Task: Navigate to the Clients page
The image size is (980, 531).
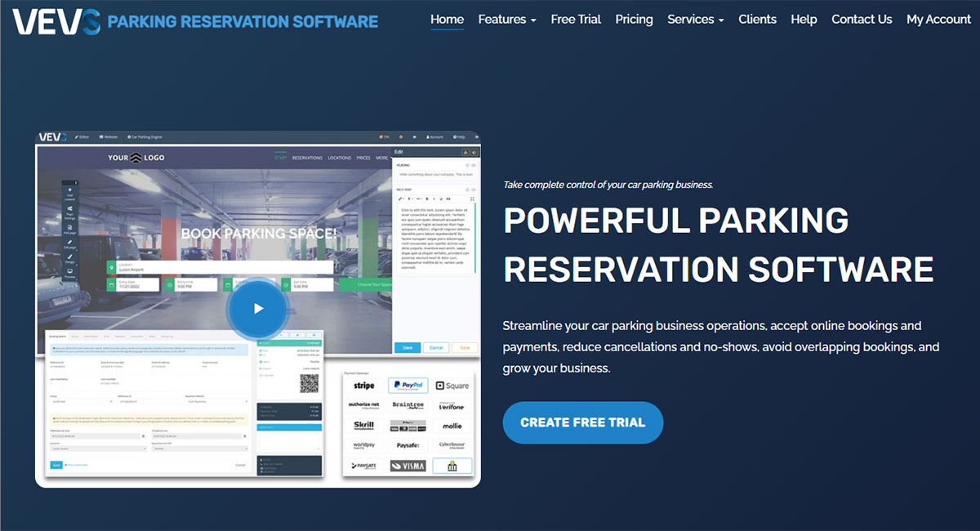Action: point(757,20)
